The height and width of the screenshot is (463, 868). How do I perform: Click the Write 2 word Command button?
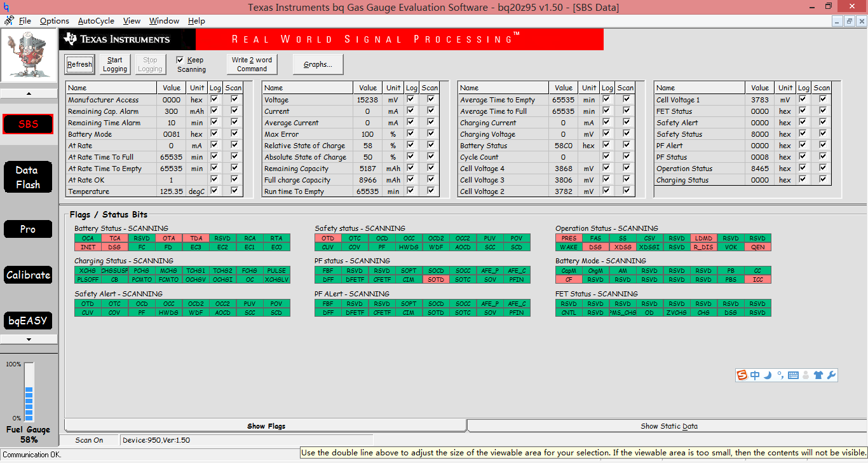[252, 64]
